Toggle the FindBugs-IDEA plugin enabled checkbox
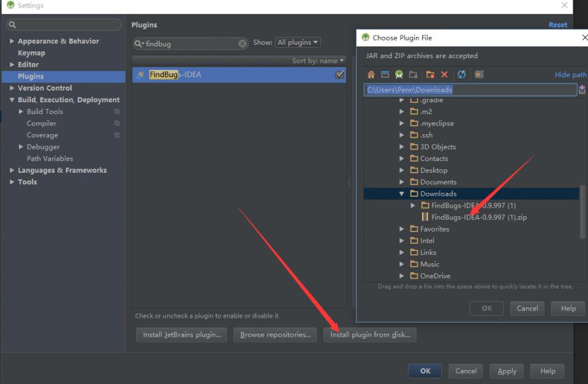Image resolution: width=588 pixels, height=384 pixels. tap(340, 75)
